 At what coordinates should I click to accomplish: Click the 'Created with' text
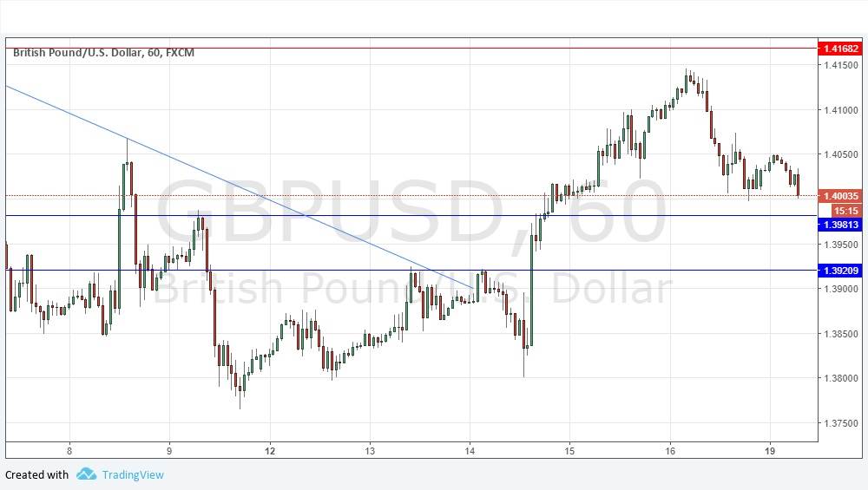point(36,474)
